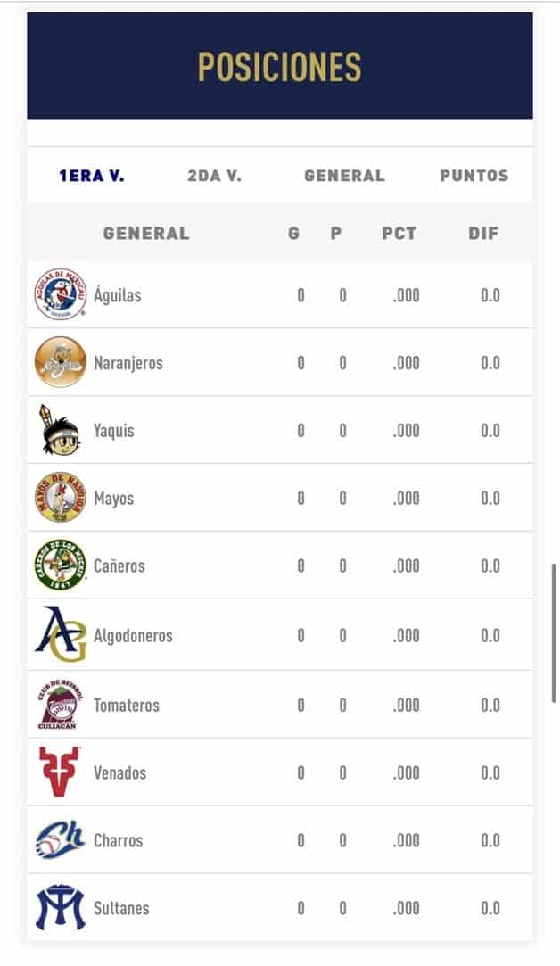Click the Águilas de Mexicali team logo
The height and width of the screenshot is (966, 560).
61,294
